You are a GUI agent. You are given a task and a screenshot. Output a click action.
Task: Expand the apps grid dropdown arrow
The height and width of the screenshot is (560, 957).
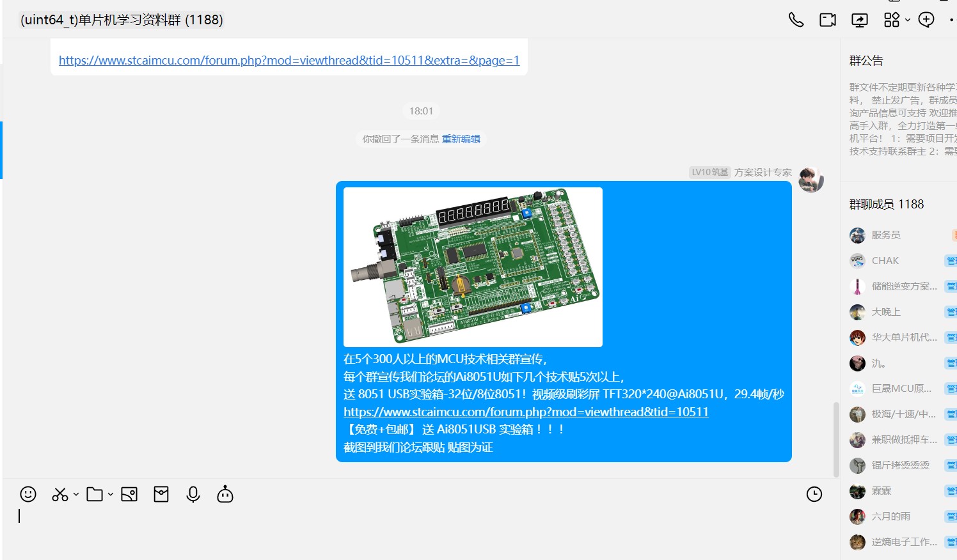point(908,20)
